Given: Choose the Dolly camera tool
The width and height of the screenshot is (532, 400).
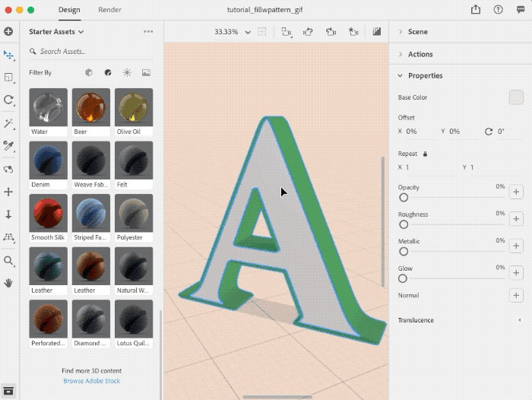Looking at the screenshot, I should coord(8,214).
